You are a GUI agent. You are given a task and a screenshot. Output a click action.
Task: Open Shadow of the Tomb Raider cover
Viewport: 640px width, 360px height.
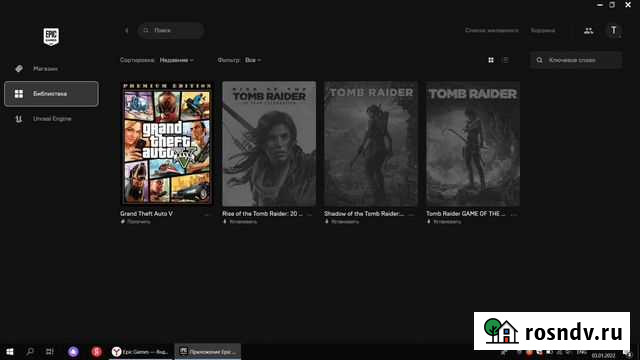coord(371,143)
